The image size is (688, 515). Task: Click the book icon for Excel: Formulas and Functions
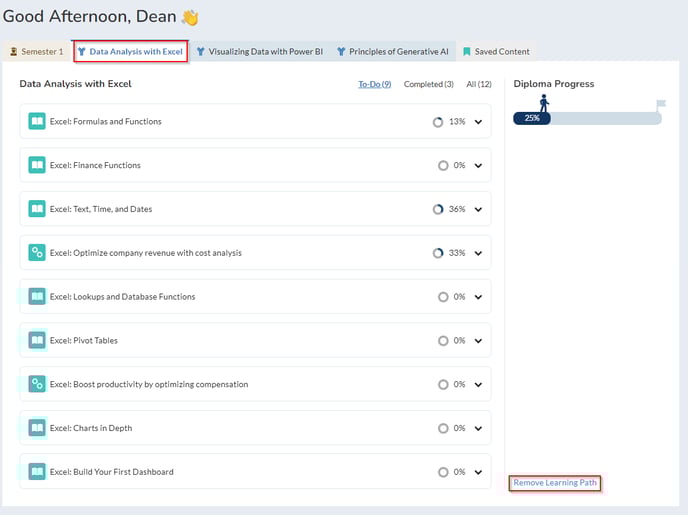(37, 121)
